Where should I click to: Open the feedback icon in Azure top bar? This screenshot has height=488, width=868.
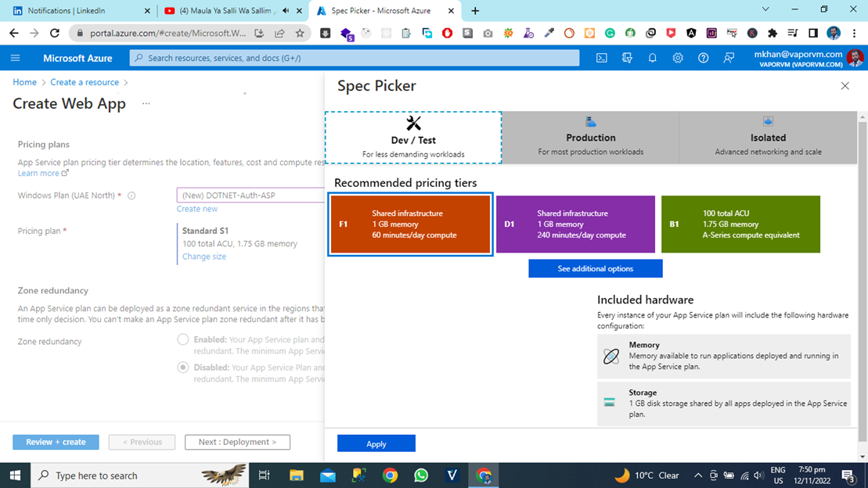(x=729, y=57)
